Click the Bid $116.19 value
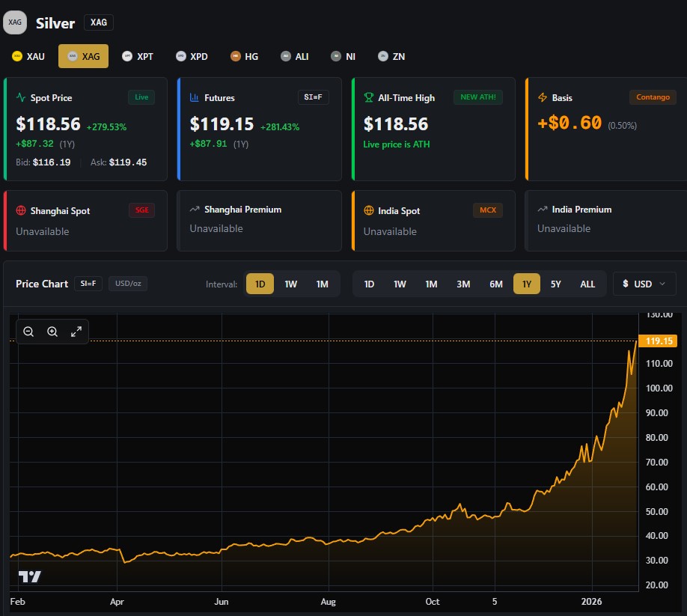Image resolution: width=687 pixels, height=616 pixels. click(52, 162)
